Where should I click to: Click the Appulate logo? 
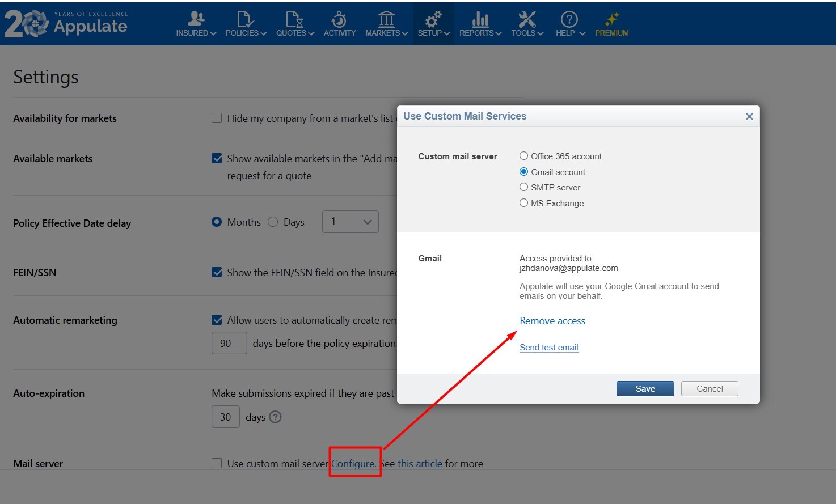(66, 24)
